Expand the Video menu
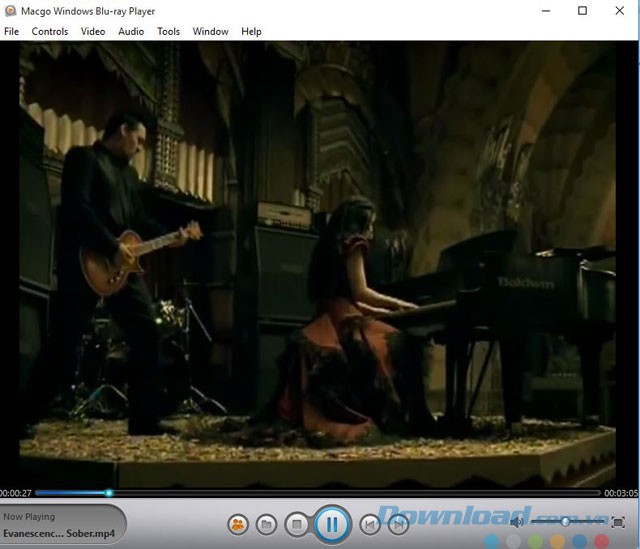Screen dimensions: 640x549 [93, 31]
